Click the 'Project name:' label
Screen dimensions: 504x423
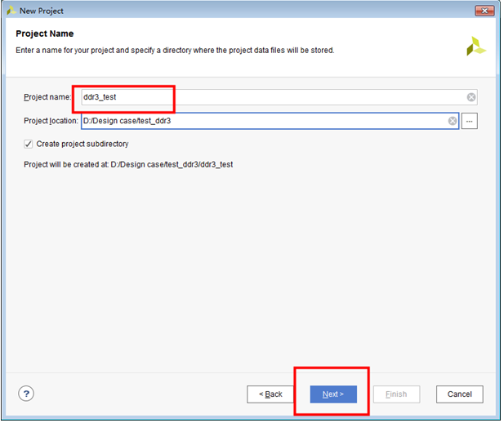click(47, 97)
